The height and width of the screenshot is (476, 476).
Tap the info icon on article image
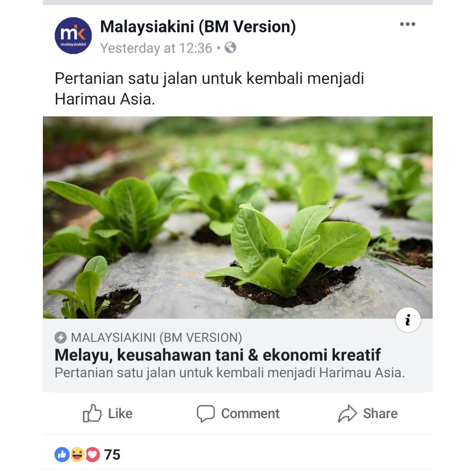pos(408,320)
